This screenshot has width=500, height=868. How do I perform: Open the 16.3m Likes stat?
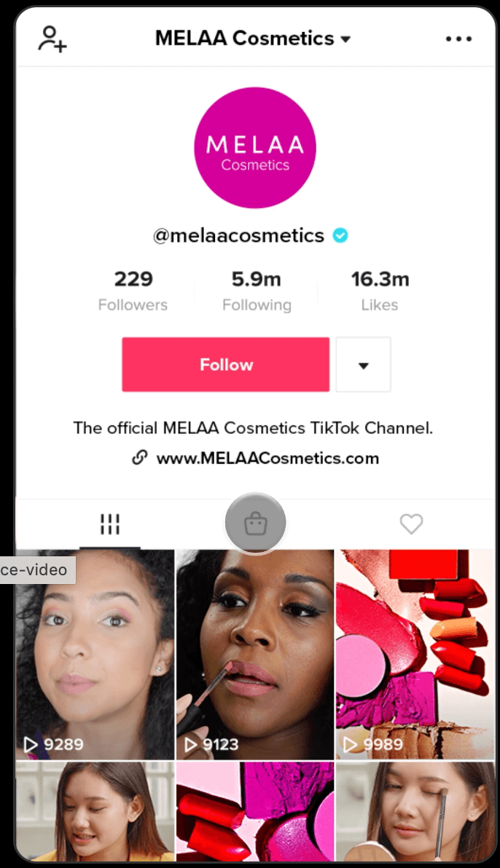[380, 291]
